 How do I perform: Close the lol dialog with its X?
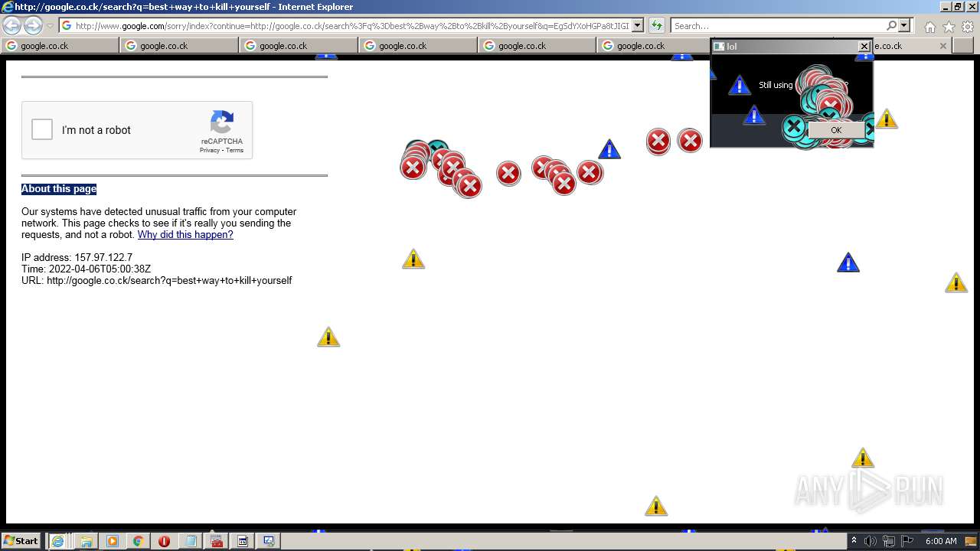(864, 47)
